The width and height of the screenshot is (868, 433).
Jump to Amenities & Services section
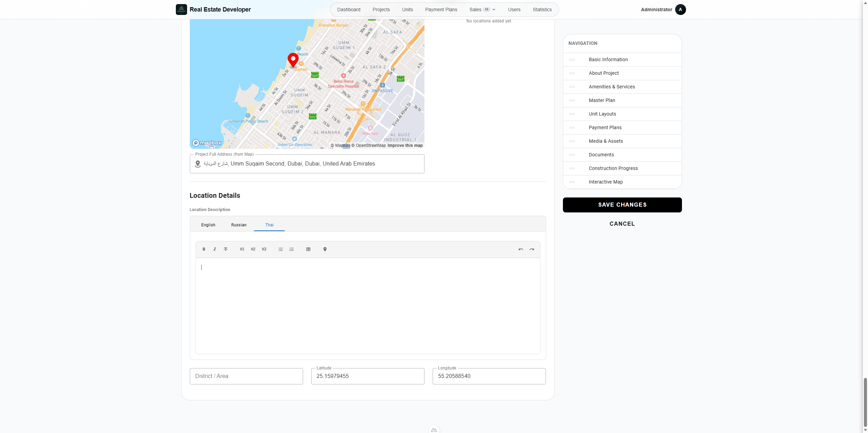click(622, 87)
